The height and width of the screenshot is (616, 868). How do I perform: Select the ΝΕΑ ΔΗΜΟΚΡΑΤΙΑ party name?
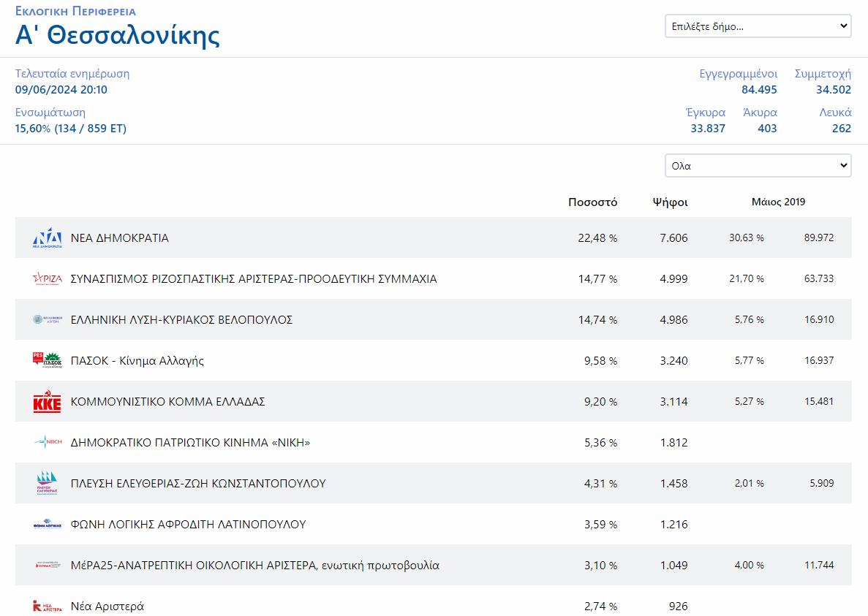[120, 238]
